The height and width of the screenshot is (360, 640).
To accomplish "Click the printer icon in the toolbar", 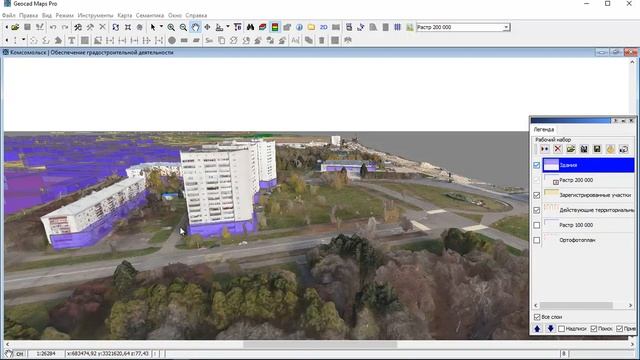I will [x=349, y=27].
